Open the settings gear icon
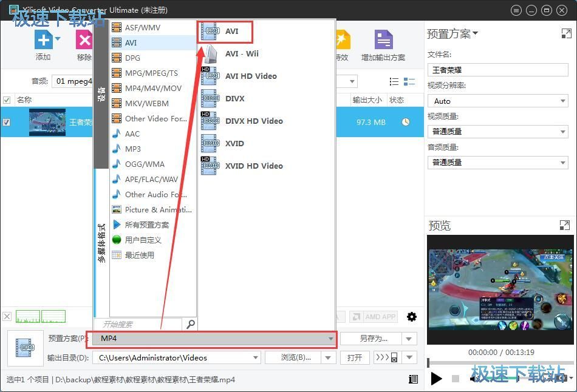Screen dimensions: 577x392 click(412, 317)
